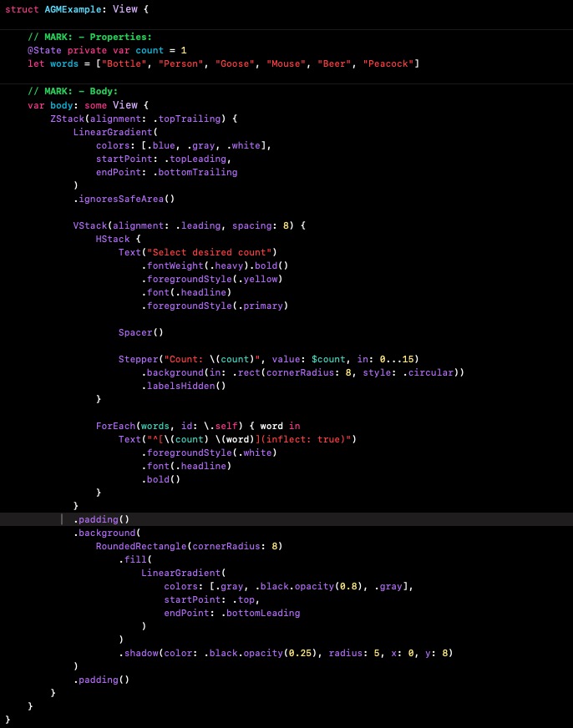The width and height of the screenshot is (573, 728).
Task: Click the .foregroundStyle(.yellow) modifier
Action: click(x=212, y=279)
